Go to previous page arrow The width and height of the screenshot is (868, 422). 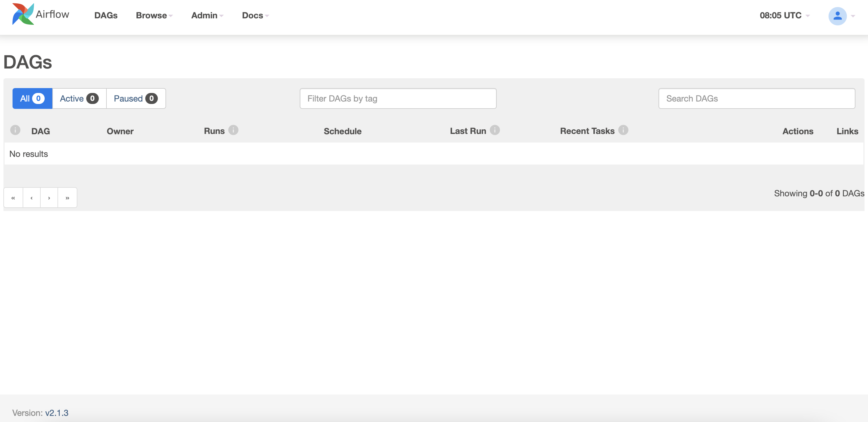pyautogui.click(x=31, y=198)
